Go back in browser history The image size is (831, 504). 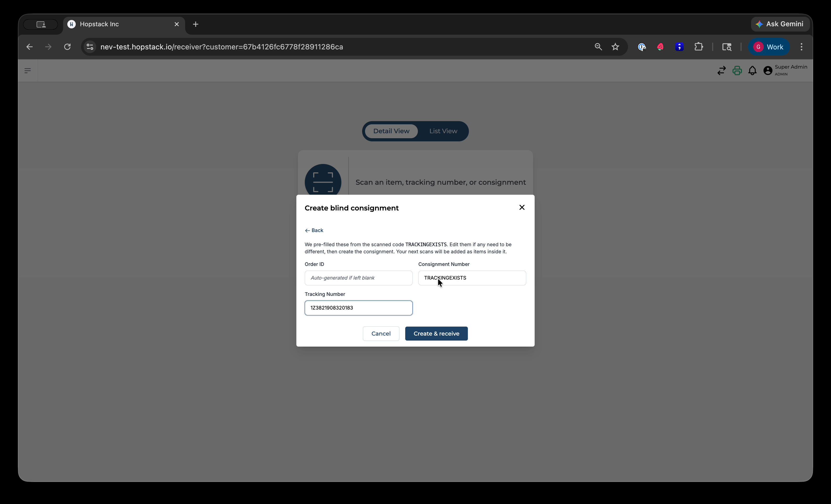[29, 47]
